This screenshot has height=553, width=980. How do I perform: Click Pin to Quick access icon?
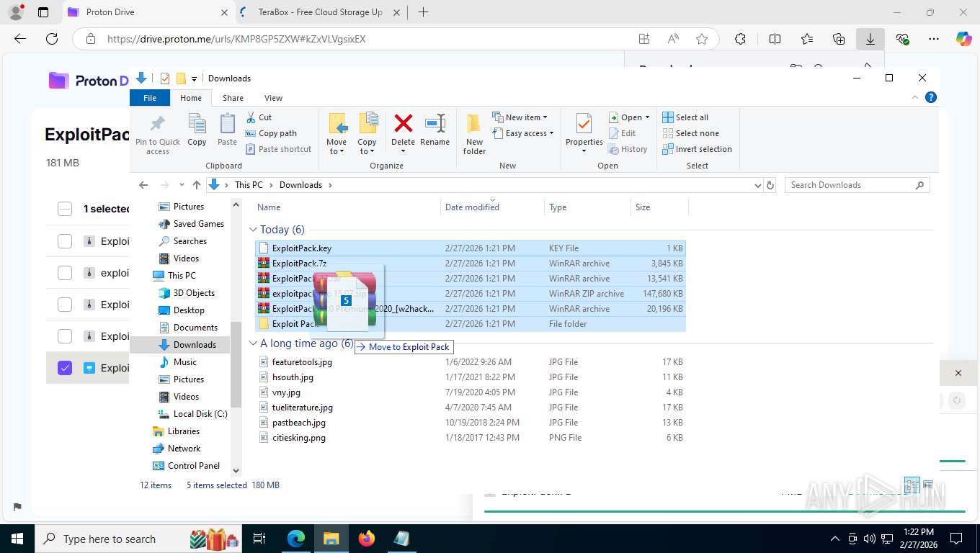[x=157, y=124]
